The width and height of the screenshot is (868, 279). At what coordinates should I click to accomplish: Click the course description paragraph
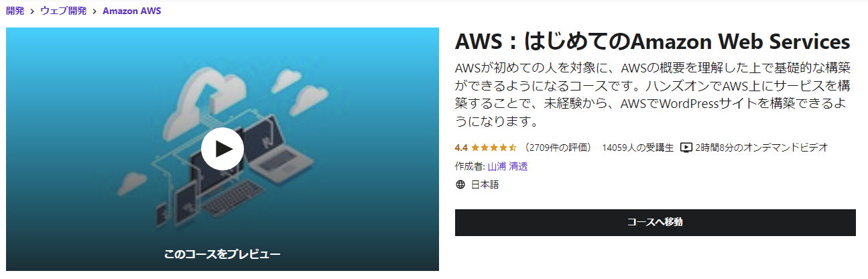point(654,95)
